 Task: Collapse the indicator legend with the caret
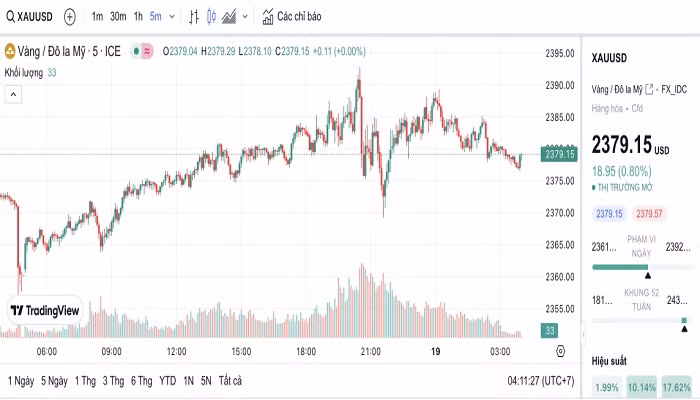click(x=13, y=95)
